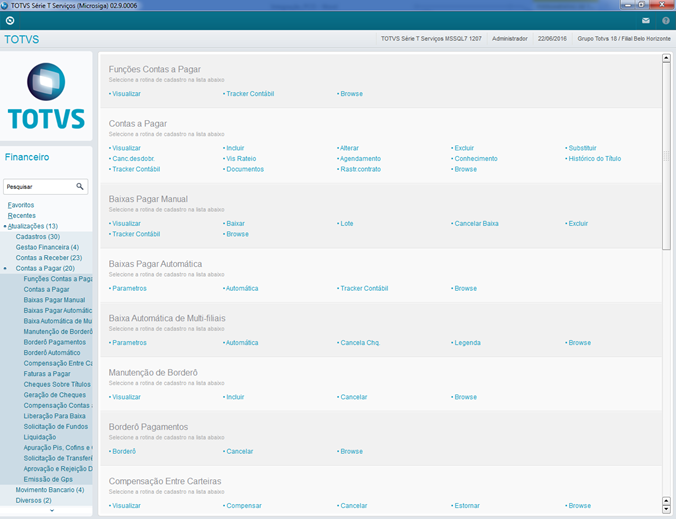Expand Contas a Receber (23) group
Screen dimensions: 676x519
click(x=49, y=258)
